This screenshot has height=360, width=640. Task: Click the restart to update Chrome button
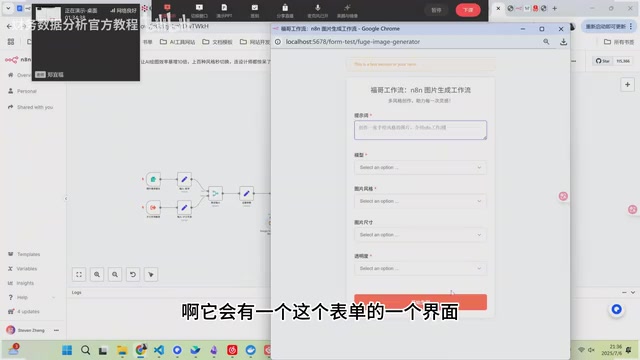coord(606,27)
